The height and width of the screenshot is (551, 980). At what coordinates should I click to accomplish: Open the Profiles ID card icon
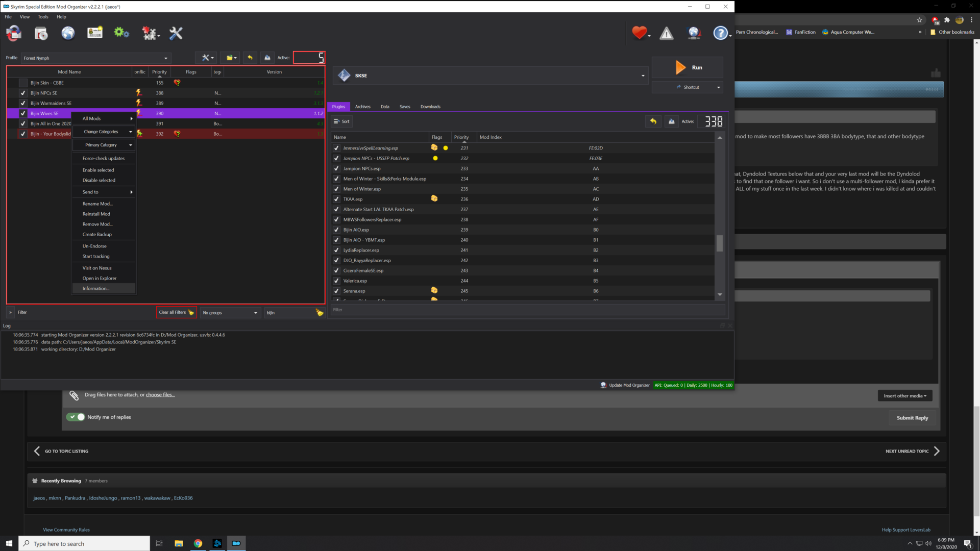[x=95, y=33]
